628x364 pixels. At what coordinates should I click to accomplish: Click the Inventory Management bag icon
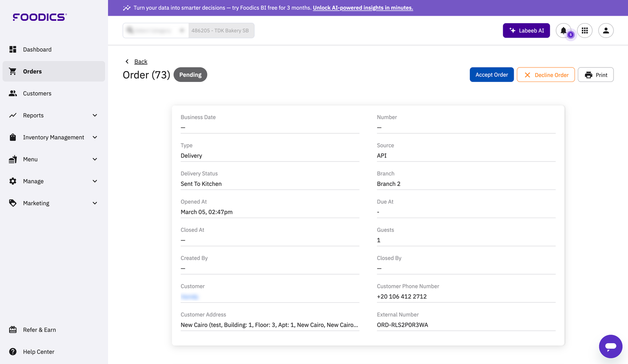pos(13,137)
